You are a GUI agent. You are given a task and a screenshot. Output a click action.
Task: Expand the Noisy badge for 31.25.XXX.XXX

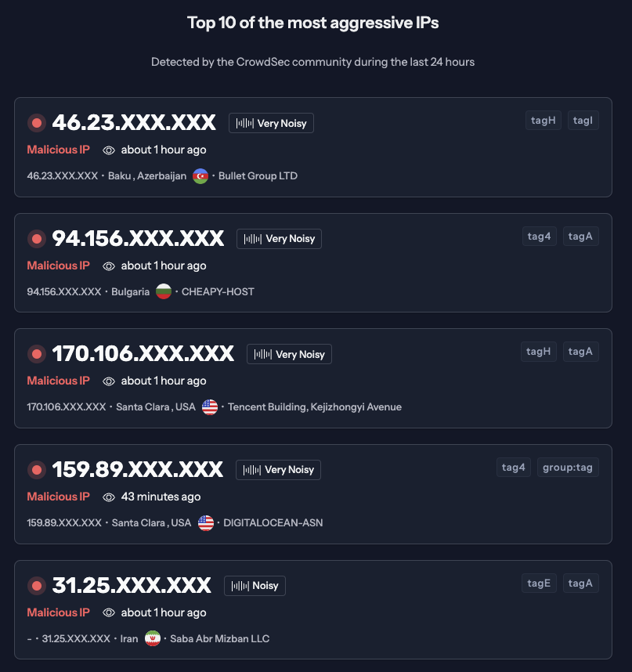[255, 585]
